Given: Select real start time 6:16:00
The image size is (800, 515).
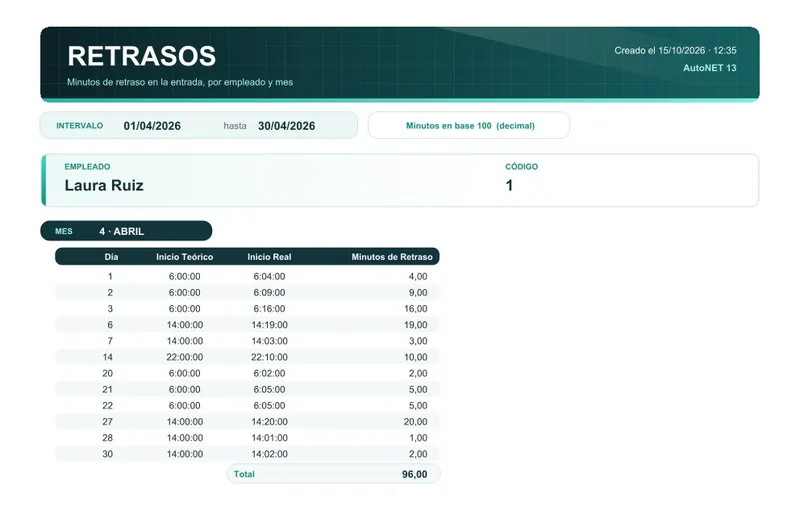Looking at the screenshot, I should click(269, 309).
